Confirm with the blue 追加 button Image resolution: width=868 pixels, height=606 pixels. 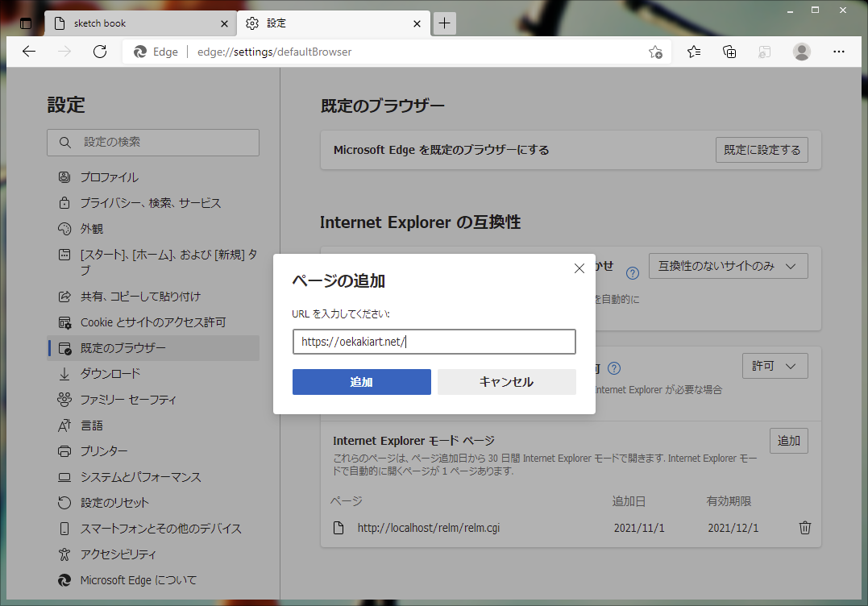point(362,382)
